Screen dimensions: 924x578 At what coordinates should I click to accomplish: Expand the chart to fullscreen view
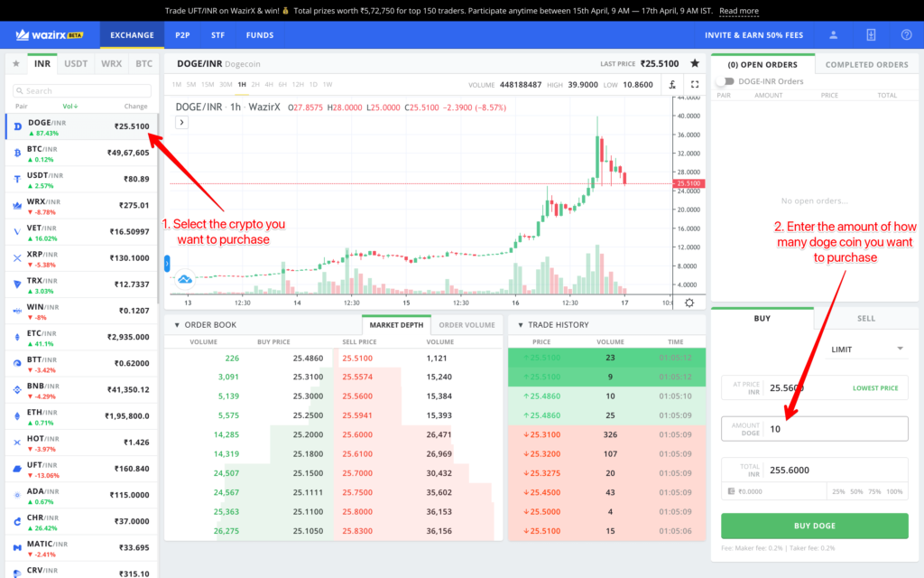[x=694, y=83]
